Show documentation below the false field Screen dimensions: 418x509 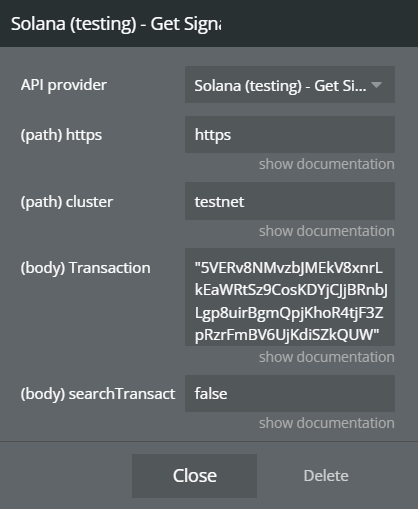tap(327, 423)
